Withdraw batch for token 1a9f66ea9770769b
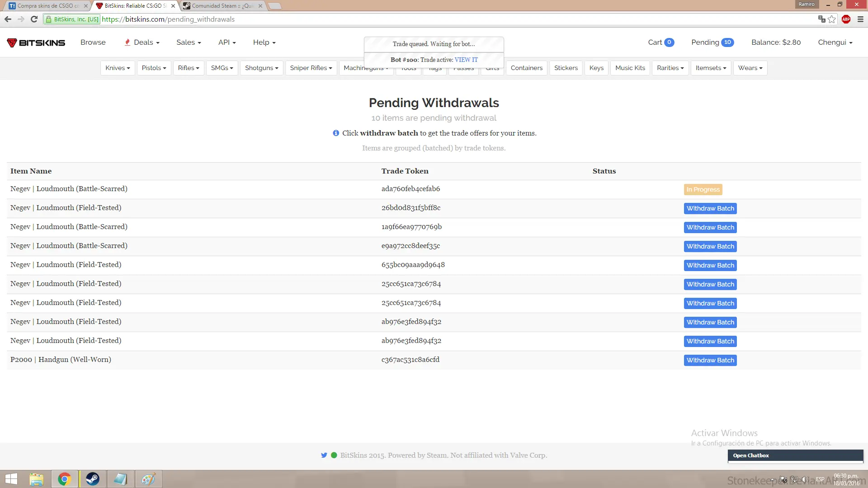This screenshot has height=488, width=868. coord(710,227)
